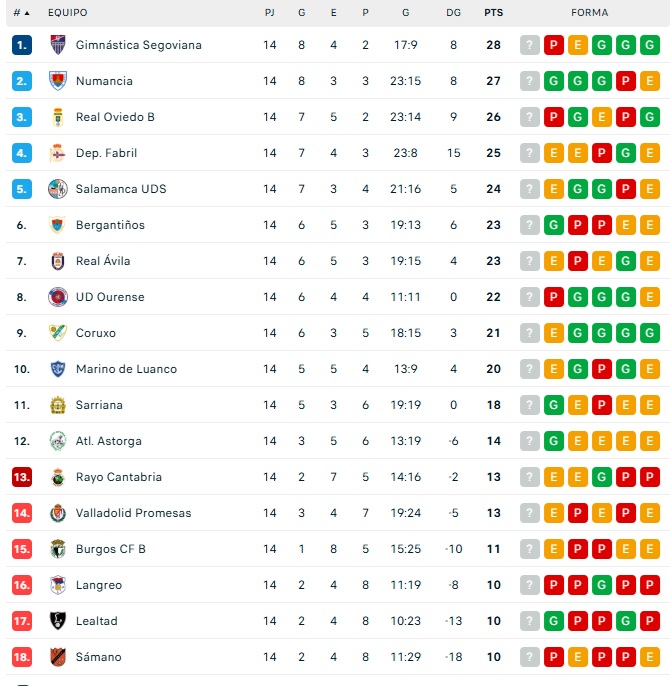Image resolution: width=670 pixels, height=686 pixels.
Task: Click the PJ column header
Action: click(x=270, y=13)
